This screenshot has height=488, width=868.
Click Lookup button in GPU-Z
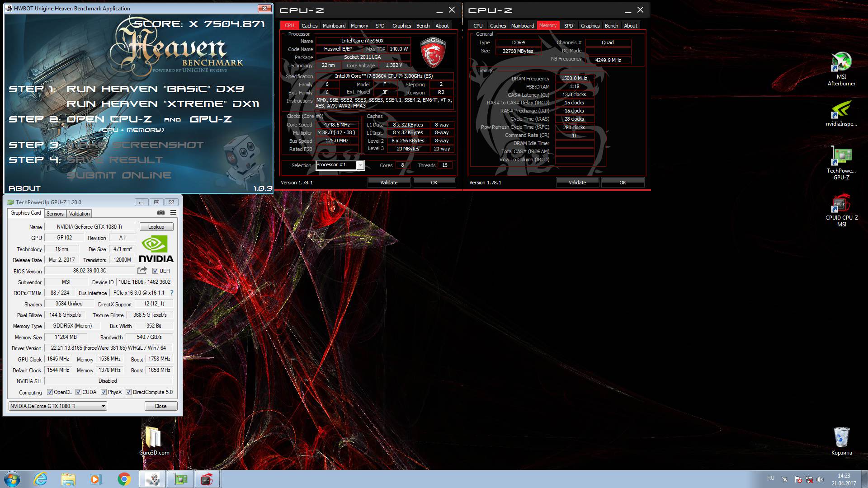click(x=156, y=227)
